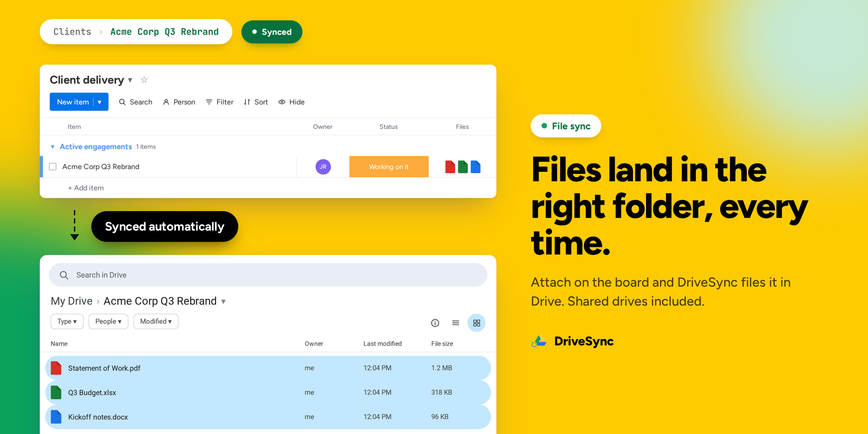Click the New item button

(73, 102)
